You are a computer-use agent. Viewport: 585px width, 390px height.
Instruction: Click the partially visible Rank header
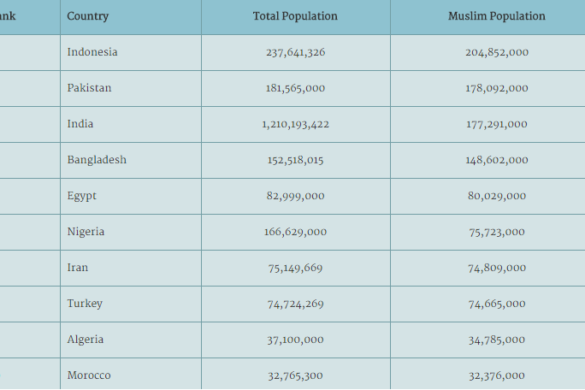(x=7, y=16)
